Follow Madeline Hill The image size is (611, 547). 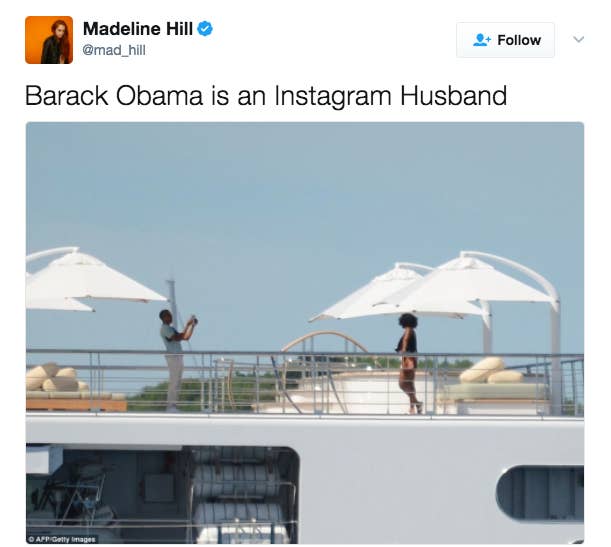505,40
